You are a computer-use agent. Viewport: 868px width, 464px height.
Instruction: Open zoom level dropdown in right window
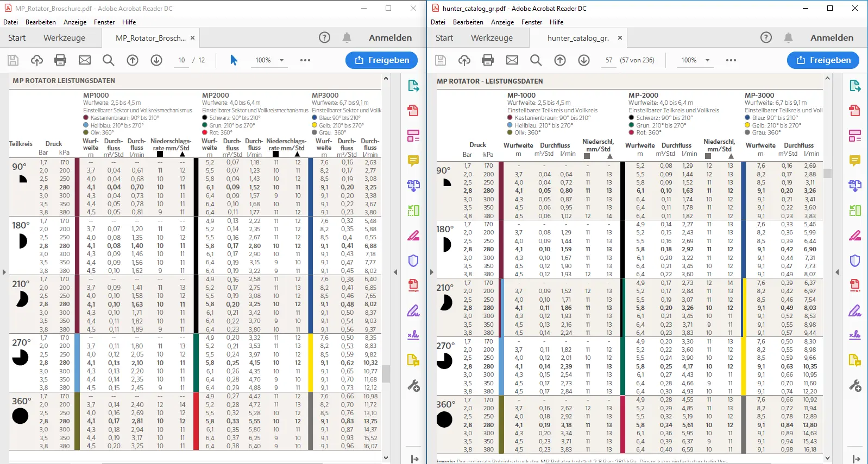point(707,60)
